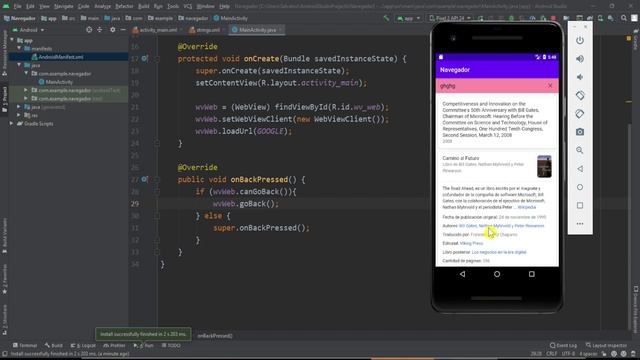Click the MainActivity breadcrumb in the navigation bar
The image size is (640, 360).
231,18
